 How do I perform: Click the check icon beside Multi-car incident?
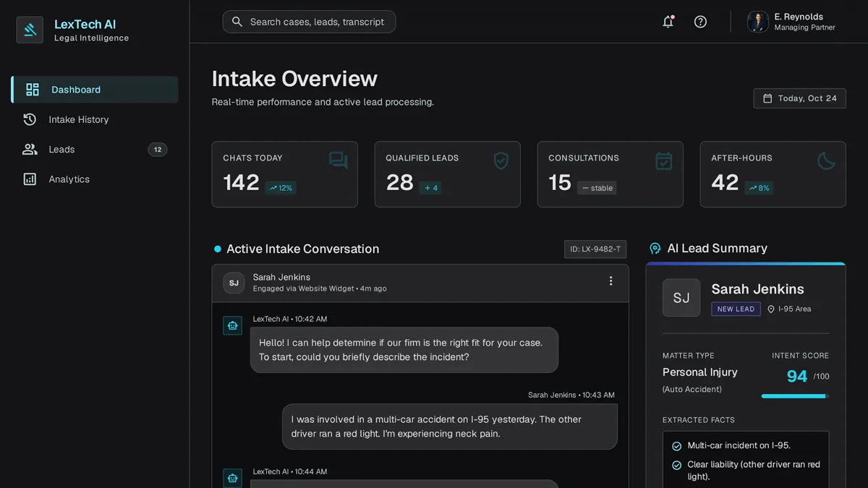tap(676, 446)
